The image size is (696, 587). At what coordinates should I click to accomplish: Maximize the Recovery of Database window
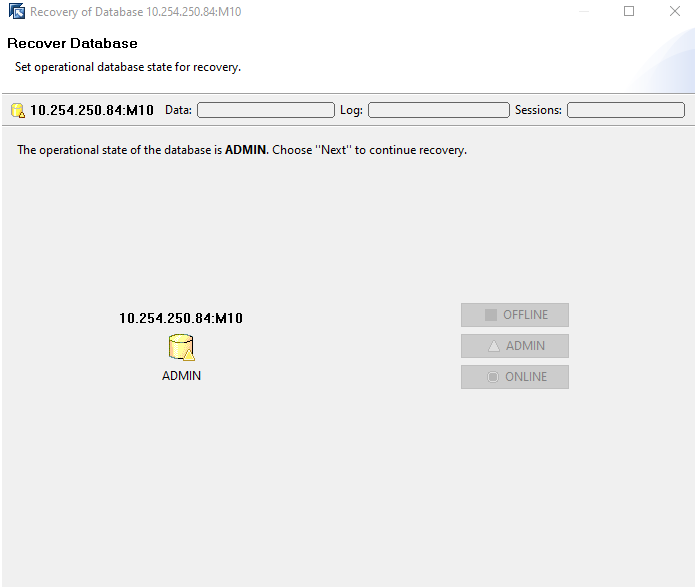[629, 12]
